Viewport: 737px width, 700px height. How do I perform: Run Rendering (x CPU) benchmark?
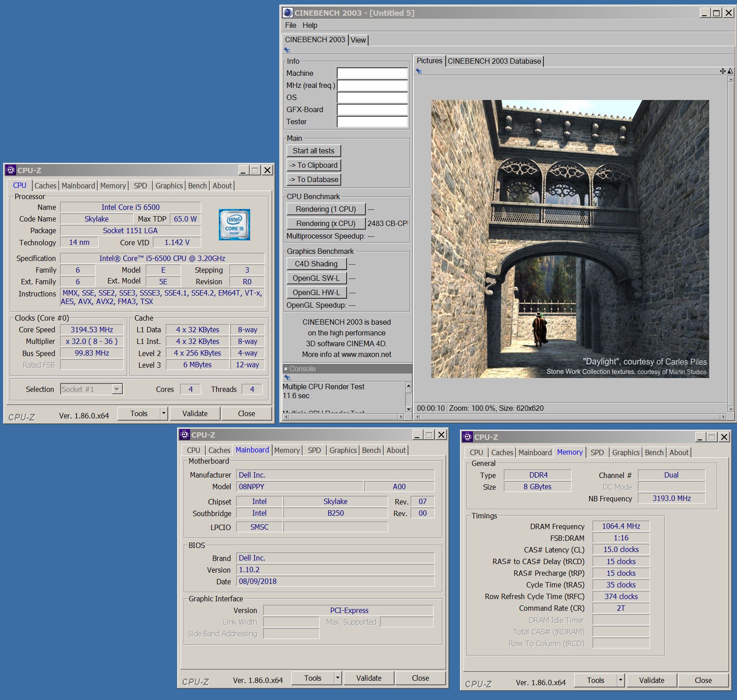[x=326, y=223]
